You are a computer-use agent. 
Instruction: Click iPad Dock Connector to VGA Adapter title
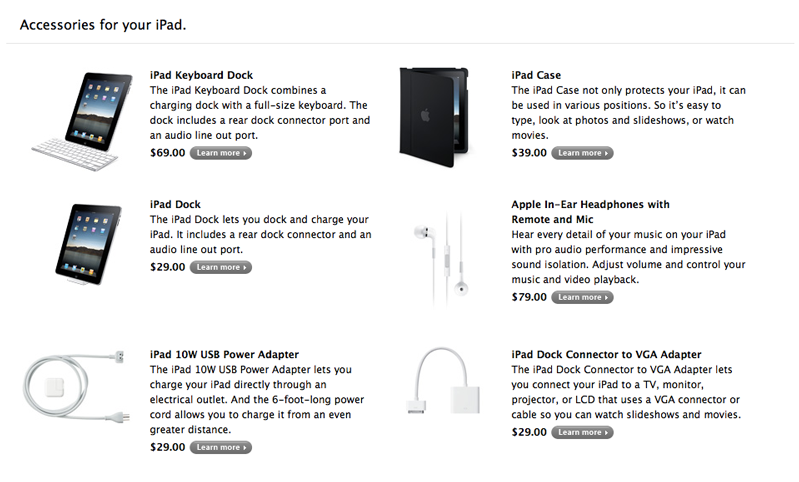point(606,355)
